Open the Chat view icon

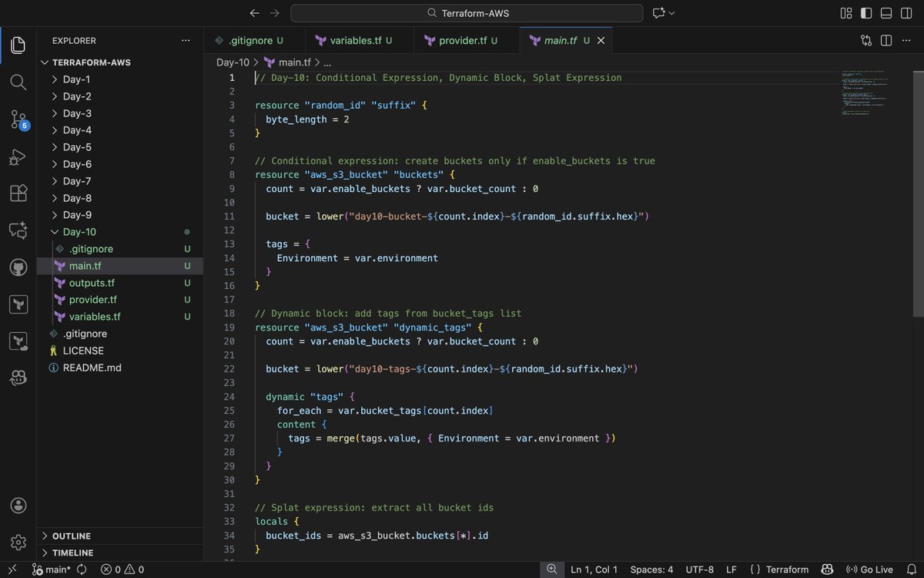pos(18,230)
